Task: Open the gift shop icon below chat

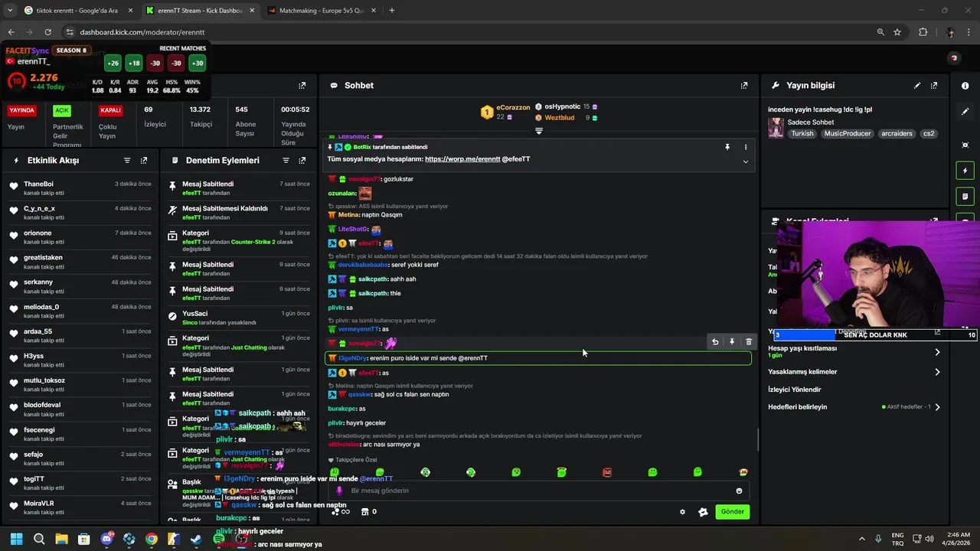Action: (365, 511)
